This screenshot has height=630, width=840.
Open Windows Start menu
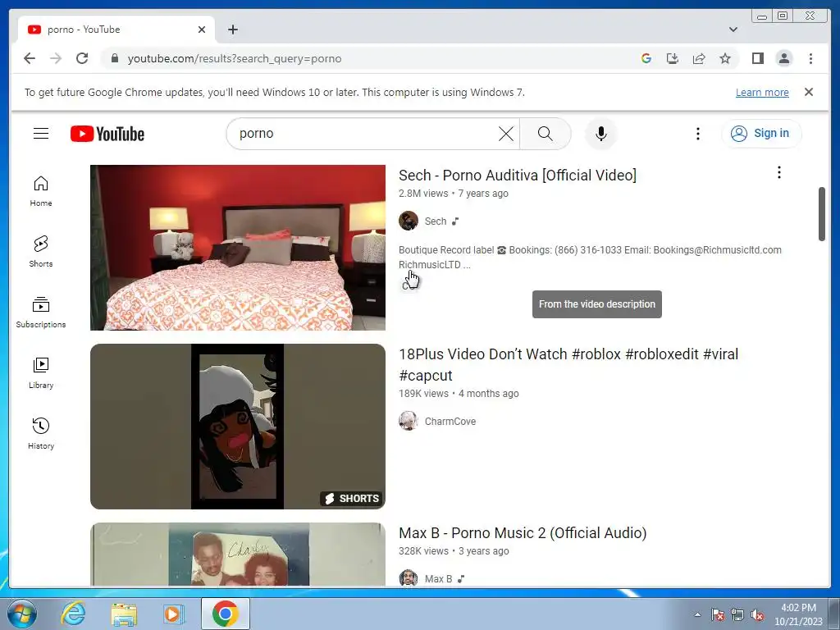(21, 614)
